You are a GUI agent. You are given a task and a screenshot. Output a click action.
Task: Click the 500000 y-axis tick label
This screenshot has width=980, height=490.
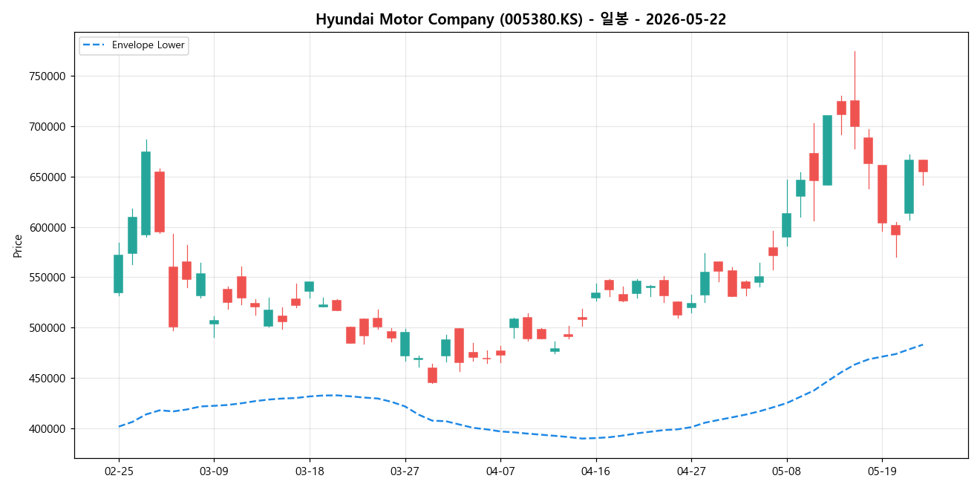click(49, 328)
